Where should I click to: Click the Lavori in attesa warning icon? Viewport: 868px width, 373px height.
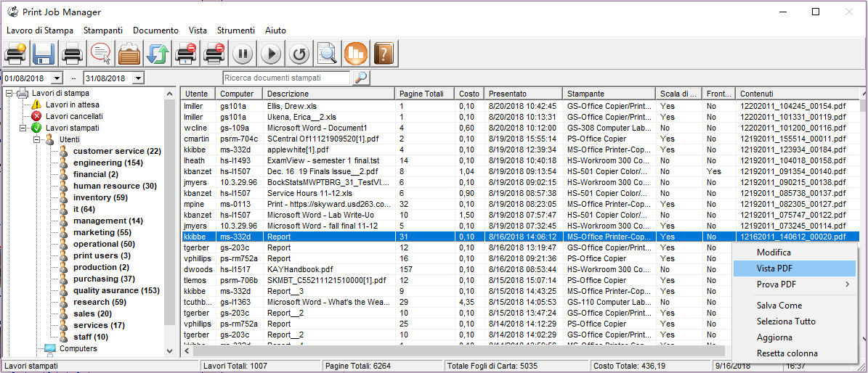pos(36,104)
